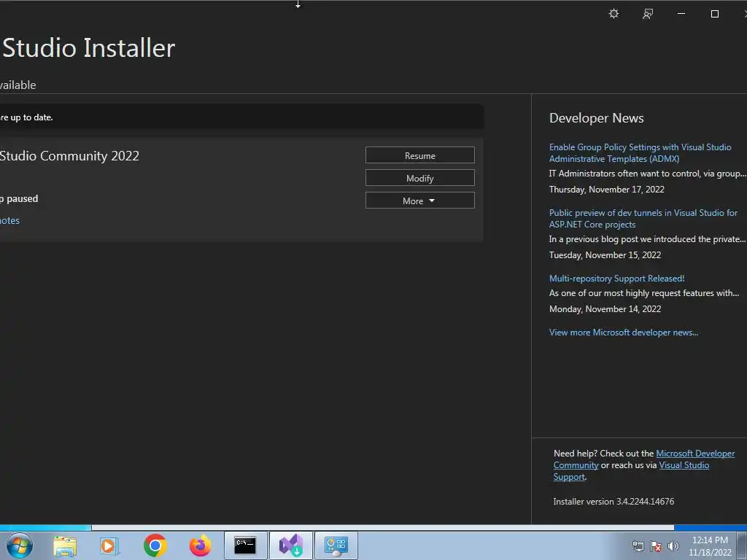
Task: Select the Available tab
Action: pos(18,85)
